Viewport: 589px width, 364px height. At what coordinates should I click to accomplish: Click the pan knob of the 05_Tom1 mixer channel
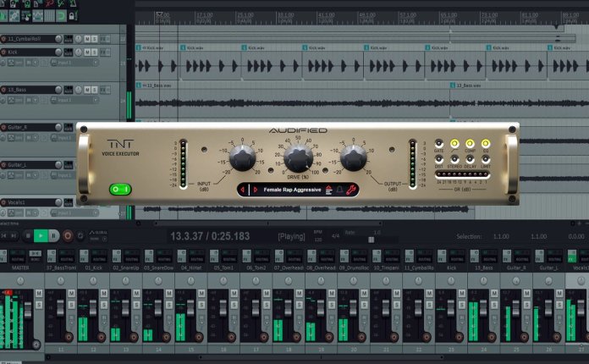coord(223,280)
